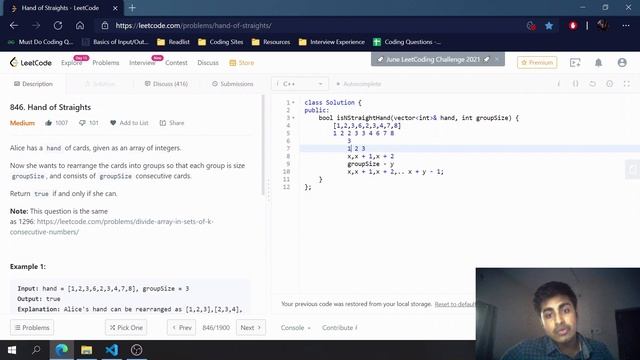
Task: Open browser settings ellipsis menu
Action: click(626, 26)
